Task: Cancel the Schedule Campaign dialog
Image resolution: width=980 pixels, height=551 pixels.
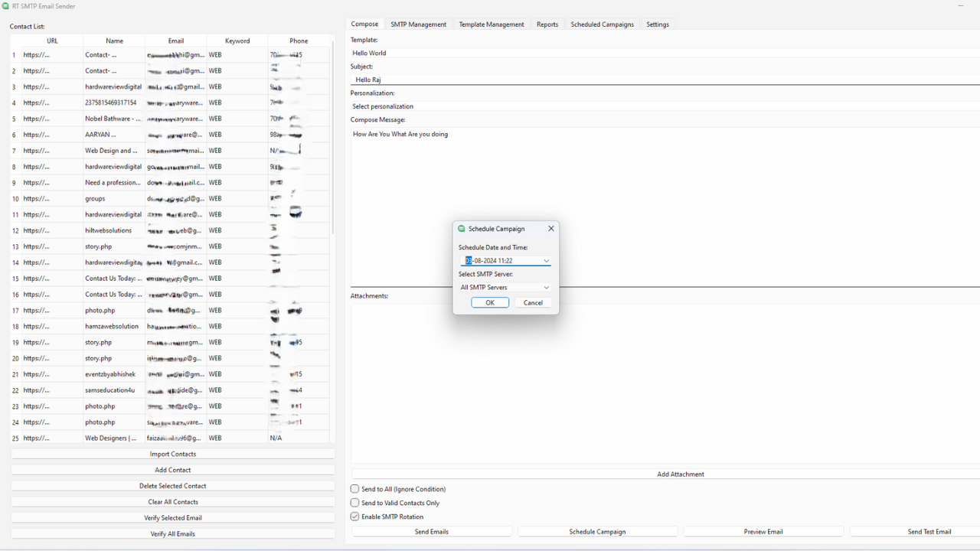Action: (532, 302)
